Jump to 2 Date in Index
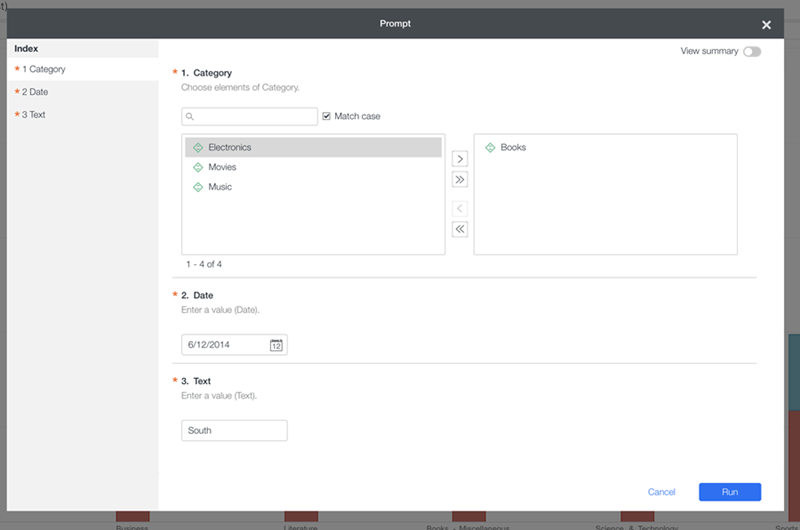The width and height of the screenshot is (800, 530). [35, 92]
